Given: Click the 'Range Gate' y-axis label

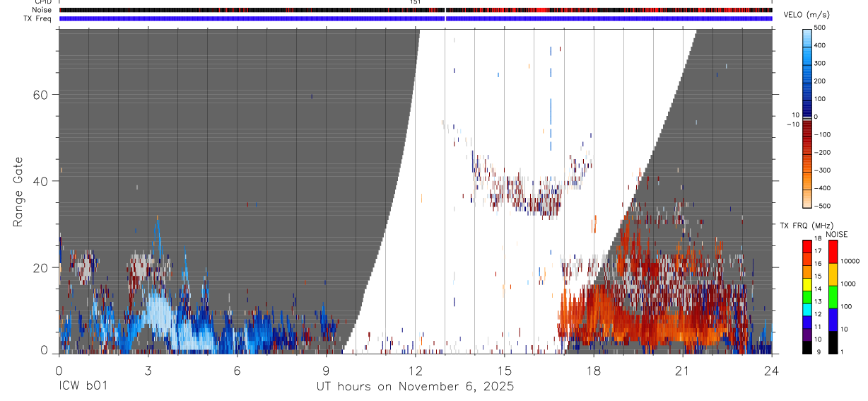Looking at the screenshot, I should [18, 192].
